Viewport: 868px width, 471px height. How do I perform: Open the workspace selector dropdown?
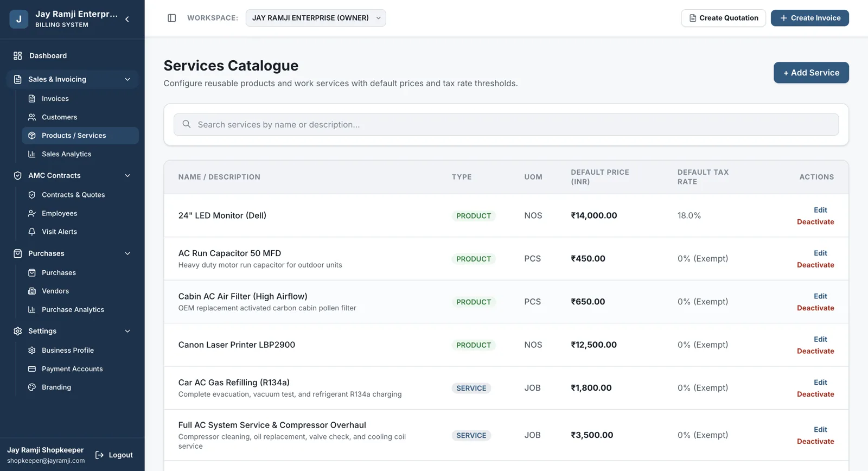[316, 18]
